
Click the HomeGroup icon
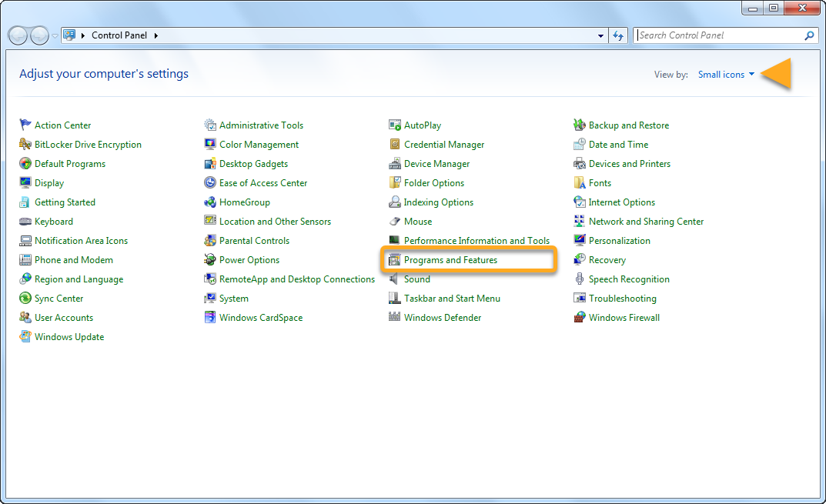coord(210,202)
